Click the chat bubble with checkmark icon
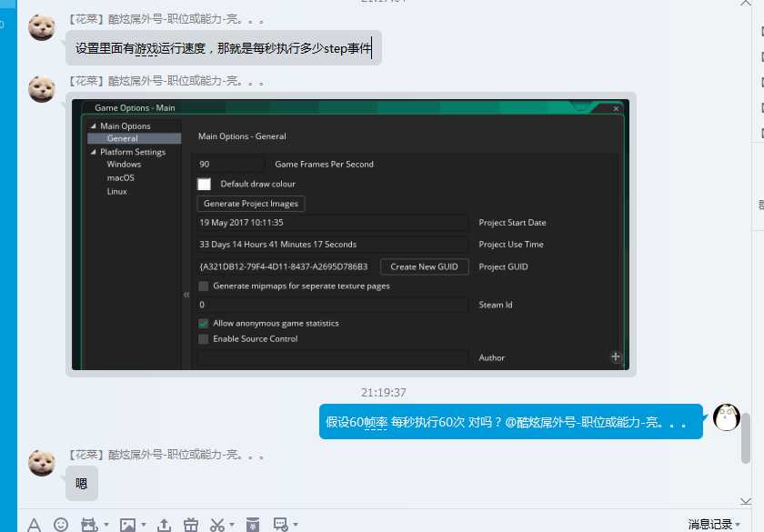 click(x=280, y=524)
